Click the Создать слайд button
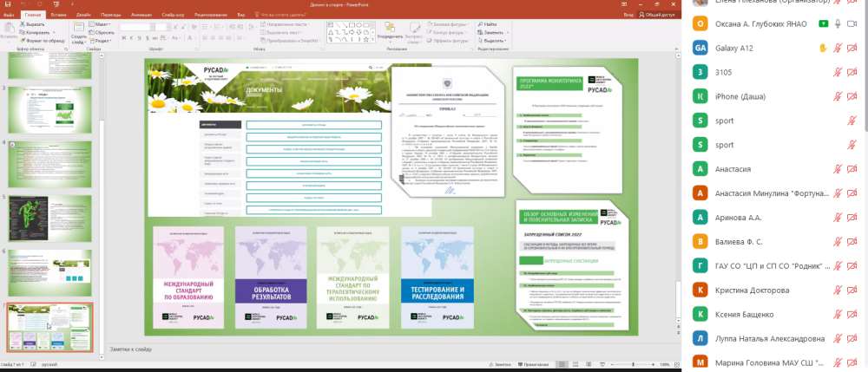868x372 pixels. 78,33
